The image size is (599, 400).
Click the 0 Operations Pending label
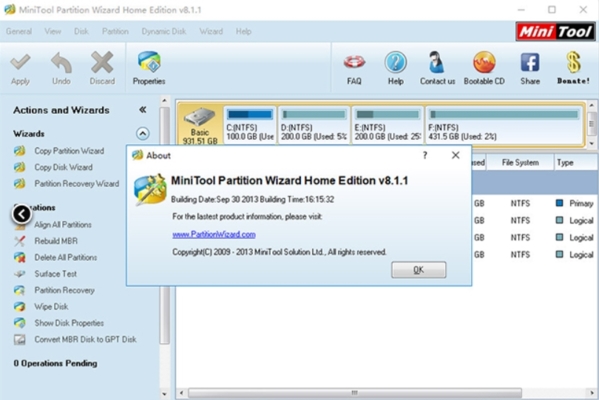tap(55, 363)
